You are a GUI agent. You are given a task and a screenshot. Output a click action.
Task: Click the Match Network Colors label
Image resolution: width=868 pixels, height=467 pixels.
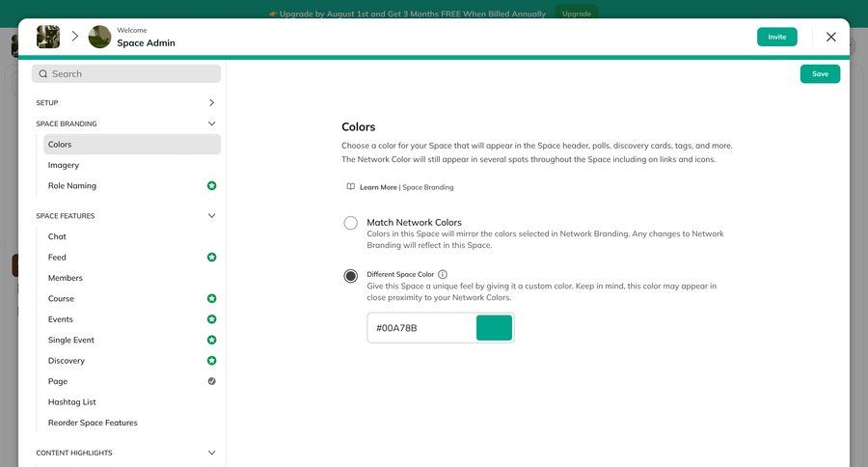click(414, 222)
